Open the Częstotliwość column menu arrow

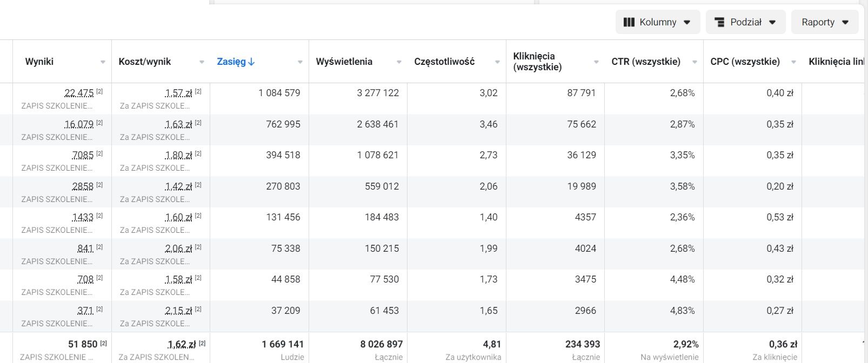click(497, 62)
